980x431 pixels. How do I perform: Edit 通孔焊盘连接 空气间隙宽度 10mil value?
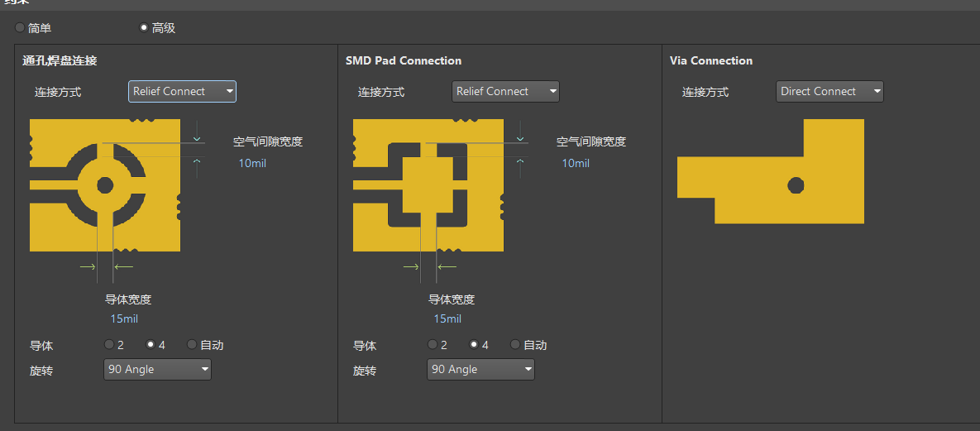[252, 163]
